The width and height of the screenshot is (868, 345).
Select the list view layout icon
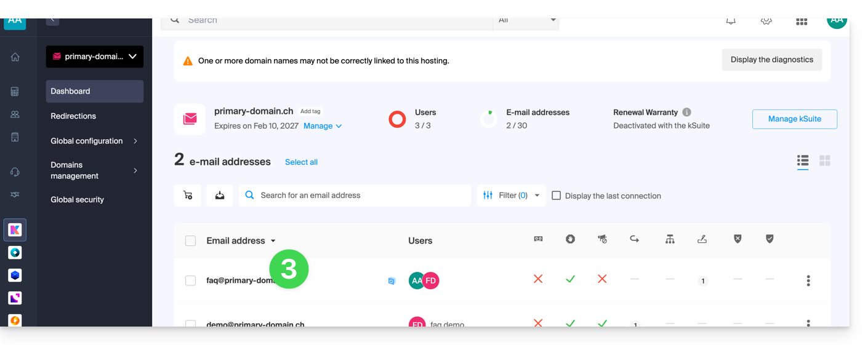pos(803,161)
